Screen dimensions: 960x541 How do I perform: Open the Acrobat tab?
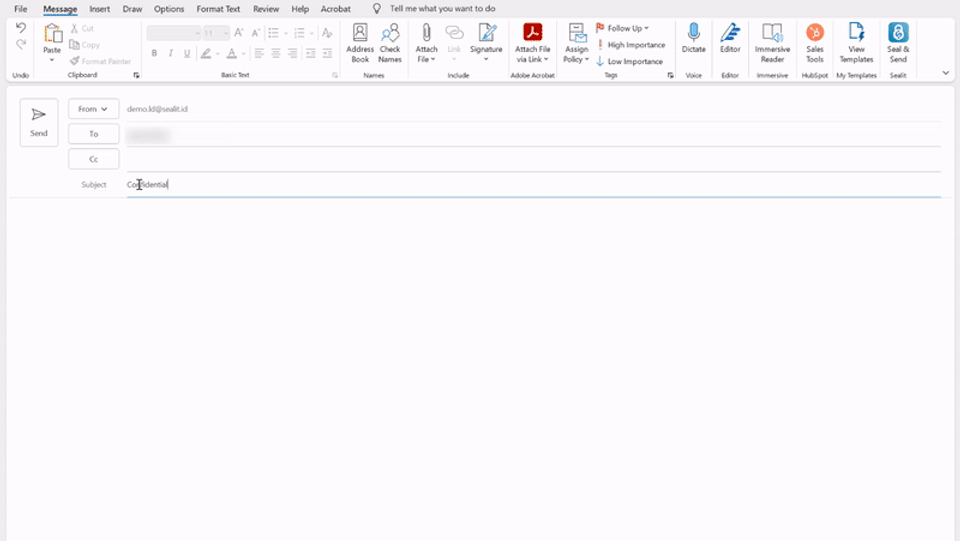[x=336, y=9]
